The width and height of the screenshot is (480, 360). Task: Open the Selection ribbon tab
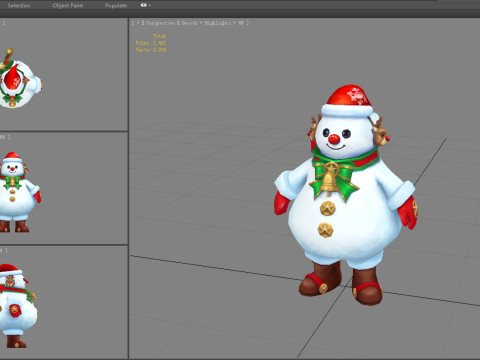click(x=19, y=5)
